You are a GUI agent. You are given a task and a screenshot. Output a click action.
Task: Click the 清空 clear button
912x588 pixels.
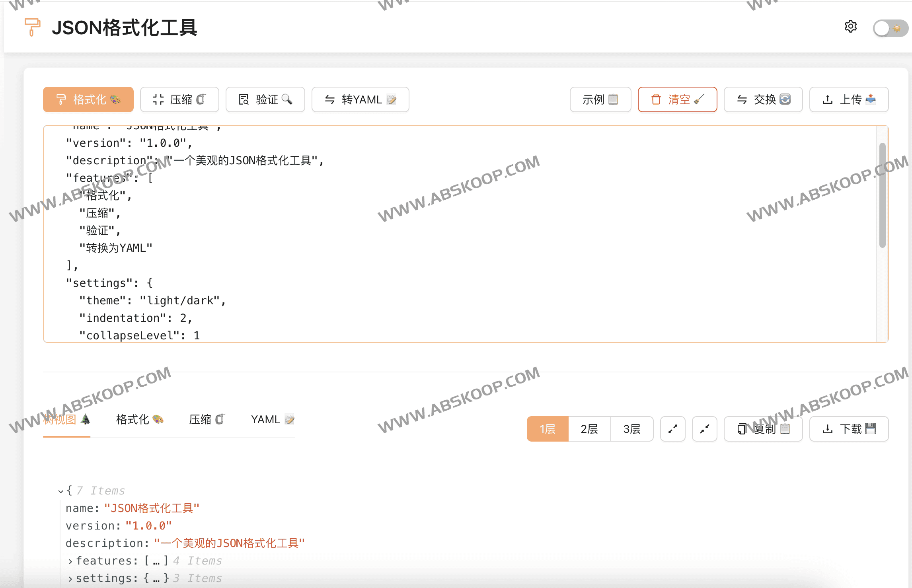click(677, 99)
